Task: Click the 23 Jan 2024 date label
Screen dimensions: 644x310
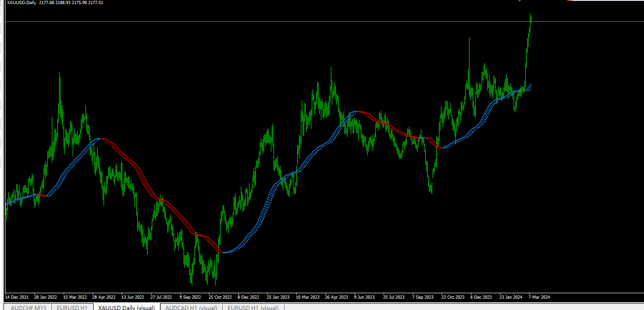Action: [x=511, y=297]
